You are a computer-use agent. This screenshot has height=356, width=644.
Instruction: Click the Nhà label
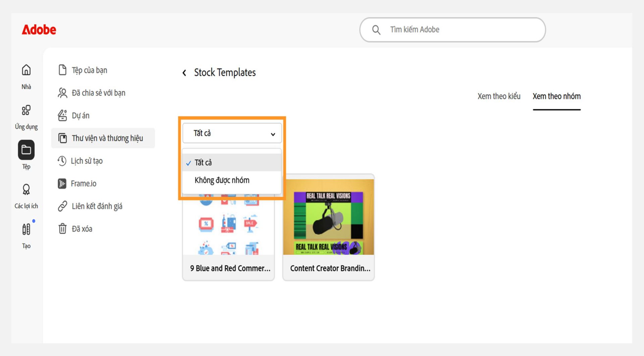point(26,87)
